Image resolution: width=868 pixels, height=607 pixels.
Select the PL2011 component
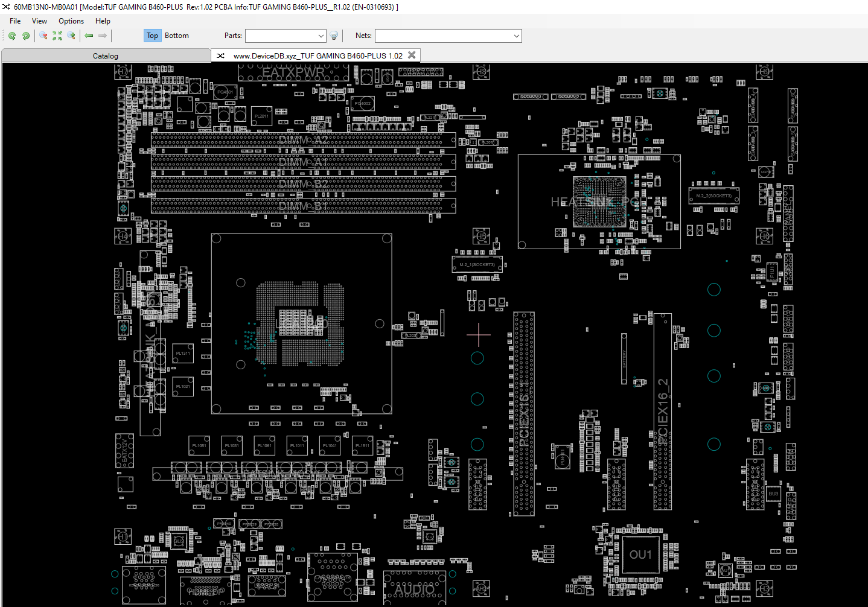click(261, 116)
